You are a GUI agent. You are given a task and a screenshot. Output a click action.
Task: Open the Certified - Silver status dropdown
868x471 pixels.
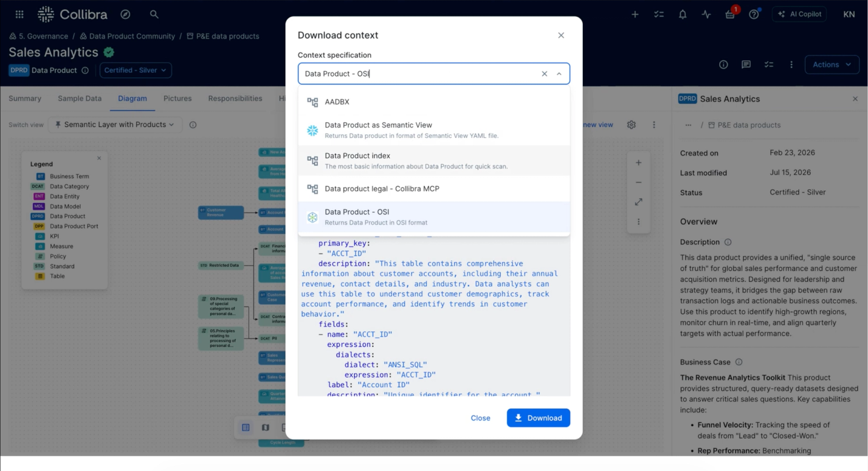point(136,70)
